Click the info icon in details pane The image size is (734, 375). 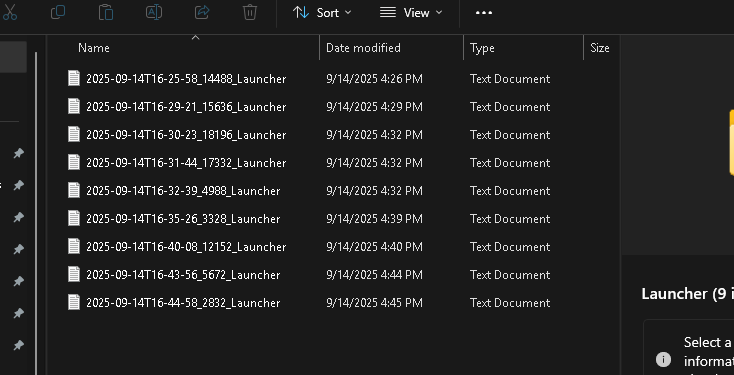point(663,360)
